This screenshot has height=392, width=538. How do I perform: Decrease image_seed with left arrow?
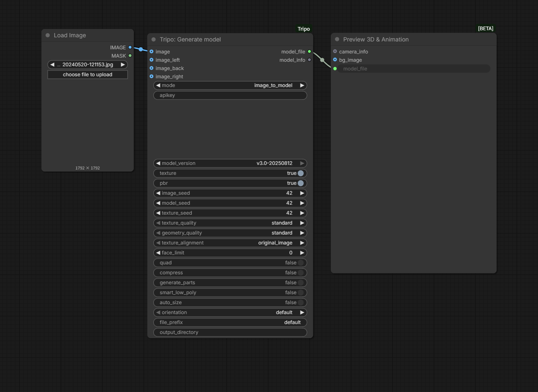click(x=158, y=193)
